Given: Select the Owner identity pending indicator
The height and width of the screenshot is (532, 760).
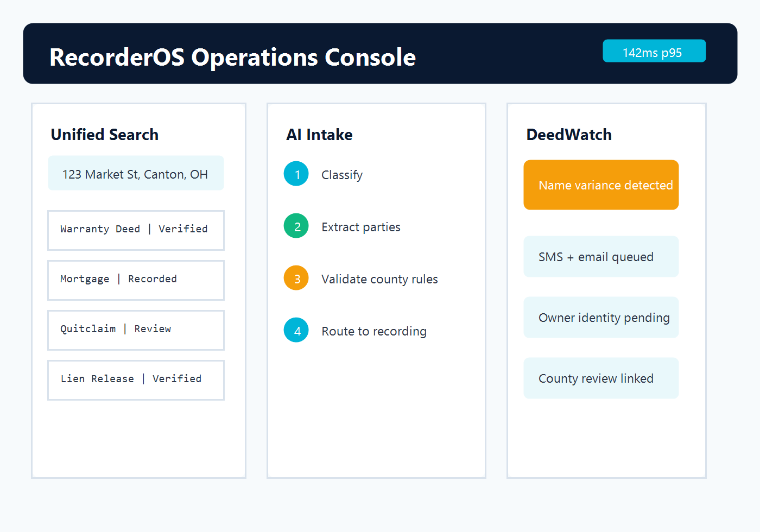Looking at the screenshot, I should point(601,317).
